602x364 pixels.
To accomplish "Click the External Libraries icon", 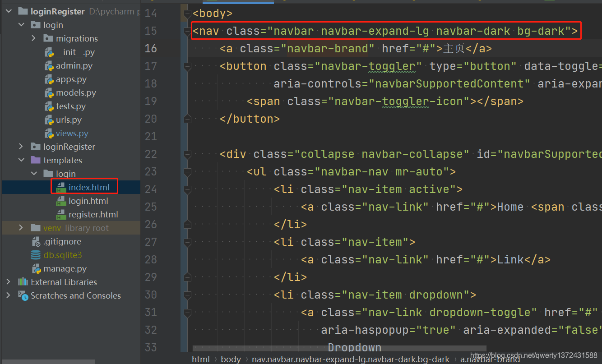I will pos(23,282).
